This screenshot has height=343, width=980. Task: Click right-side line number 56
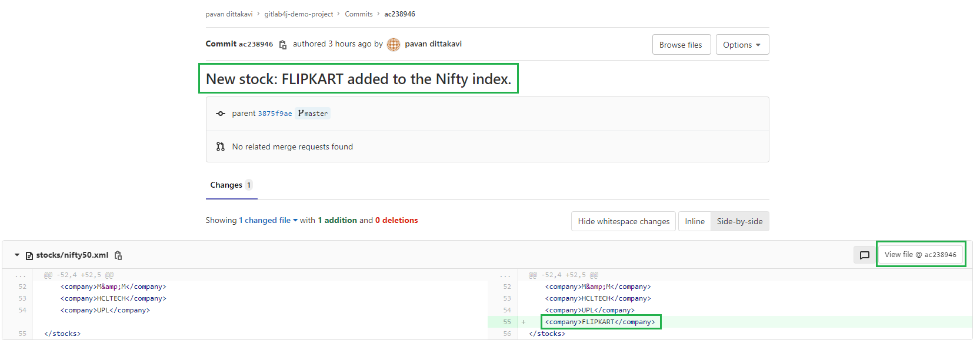coord(506,334)
